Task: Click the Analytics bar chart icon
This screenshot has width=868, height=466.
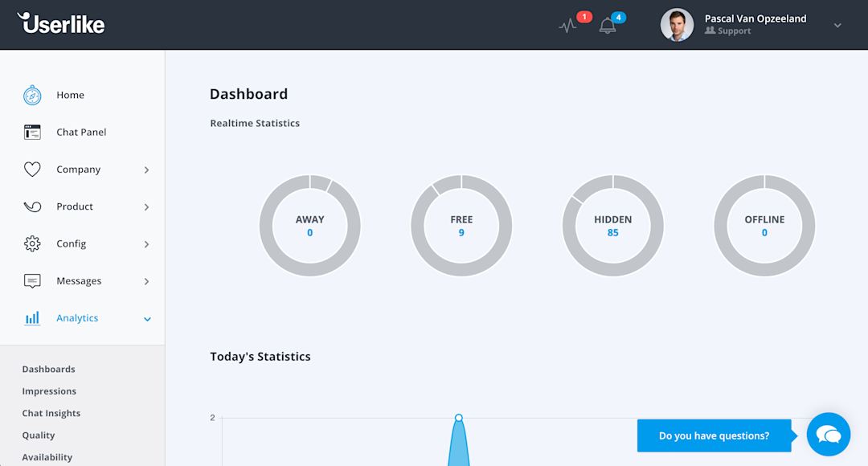Action: pyautogui.click(x=32, y=318)
